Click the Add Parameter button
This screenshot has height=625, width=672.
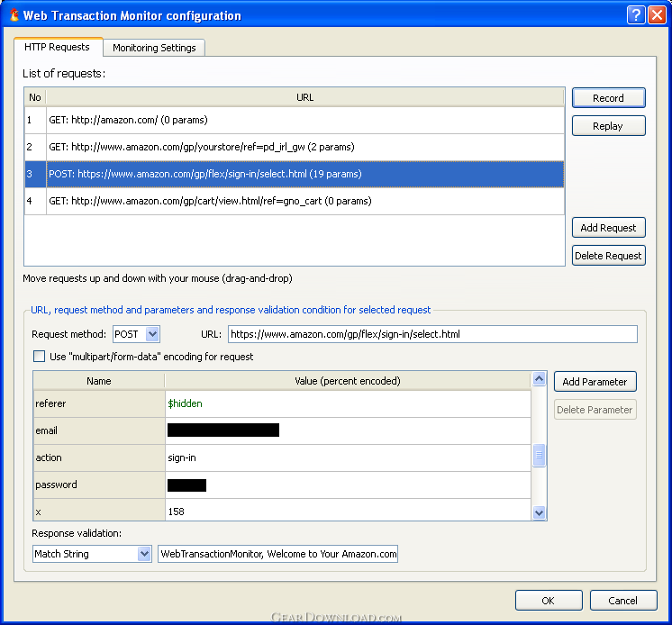[x=595, y=382]
